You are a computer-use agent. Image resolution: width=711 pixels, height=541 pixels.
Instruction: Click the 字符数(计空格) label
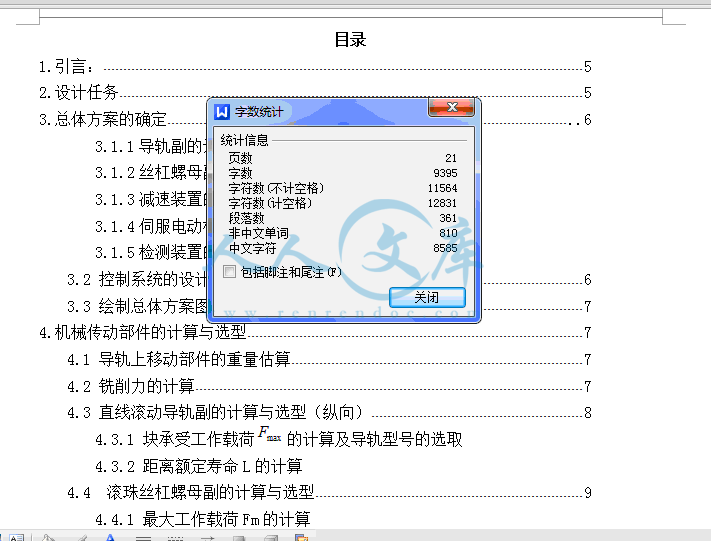pos(270,203)
